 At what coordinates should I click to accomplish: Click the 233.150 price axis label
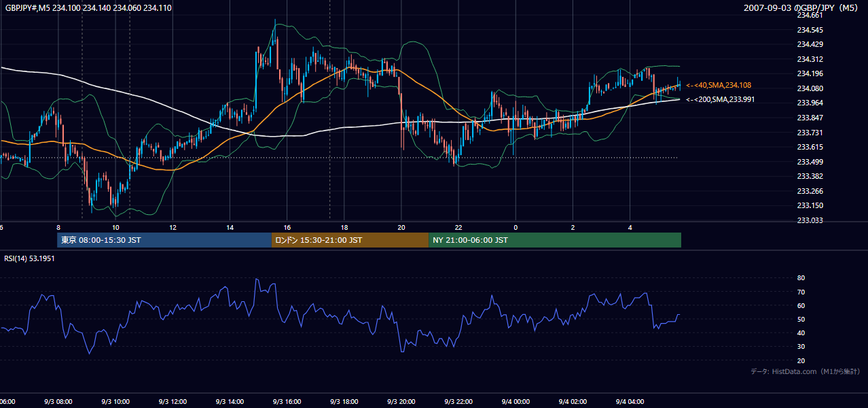tap(810, 205)
